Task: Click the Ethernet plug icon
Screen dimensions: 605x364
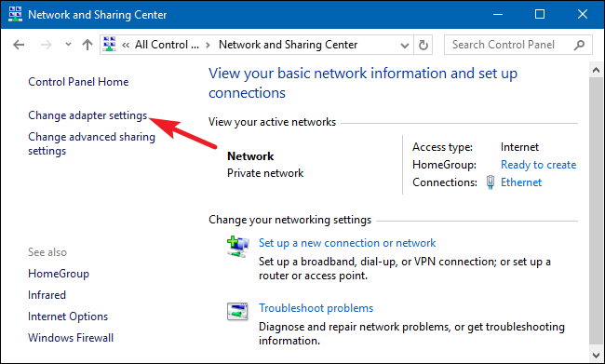Action: coord(490,182)
